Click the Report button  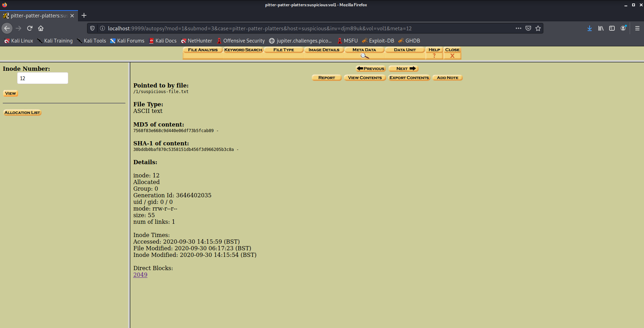pyautogui.click(x=327, y=78)
